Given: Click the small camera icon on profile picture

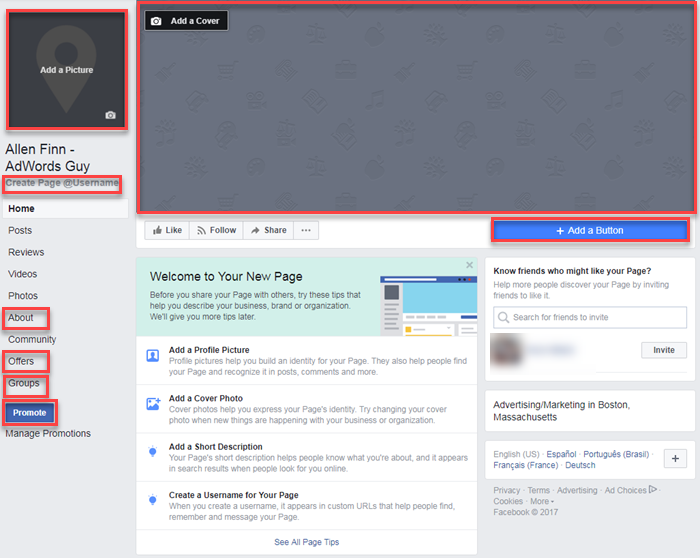Looking at the screenshot, I should [x=110, y=115].
